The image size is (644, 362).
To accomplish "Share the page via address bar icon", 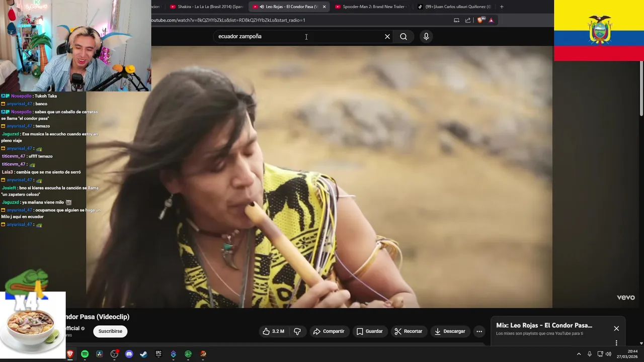I will pyautogui.click(x=468, y=20).
